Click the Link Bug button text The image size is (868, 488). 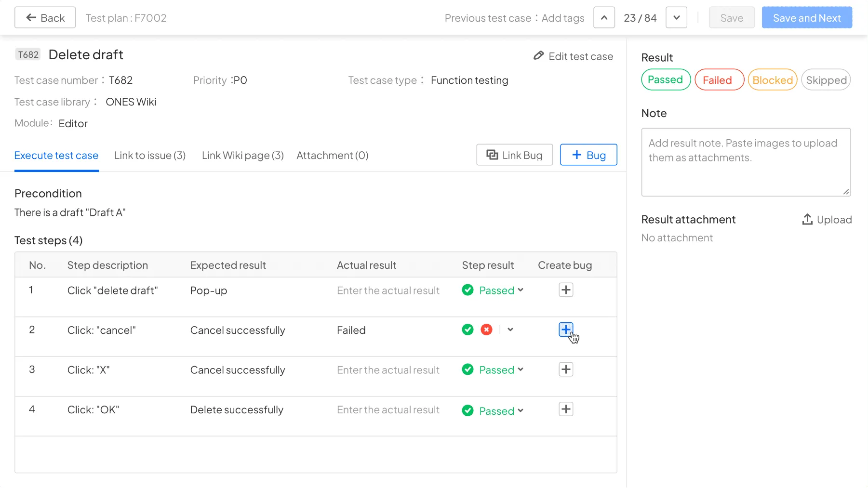click(x=522, y=155)
